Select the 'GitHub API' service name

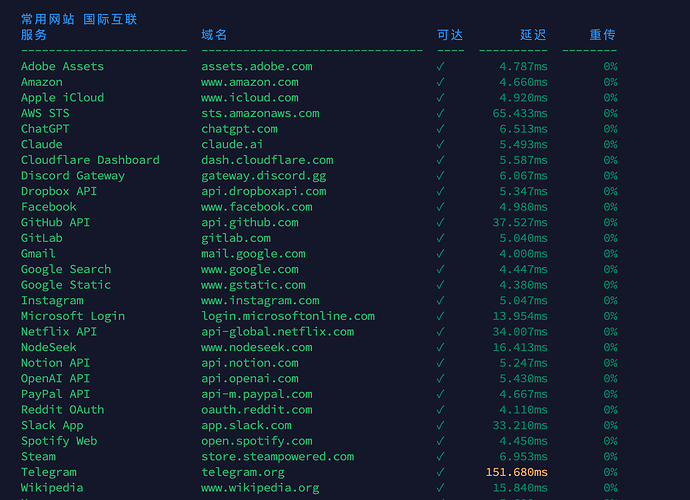coord(55,223)
